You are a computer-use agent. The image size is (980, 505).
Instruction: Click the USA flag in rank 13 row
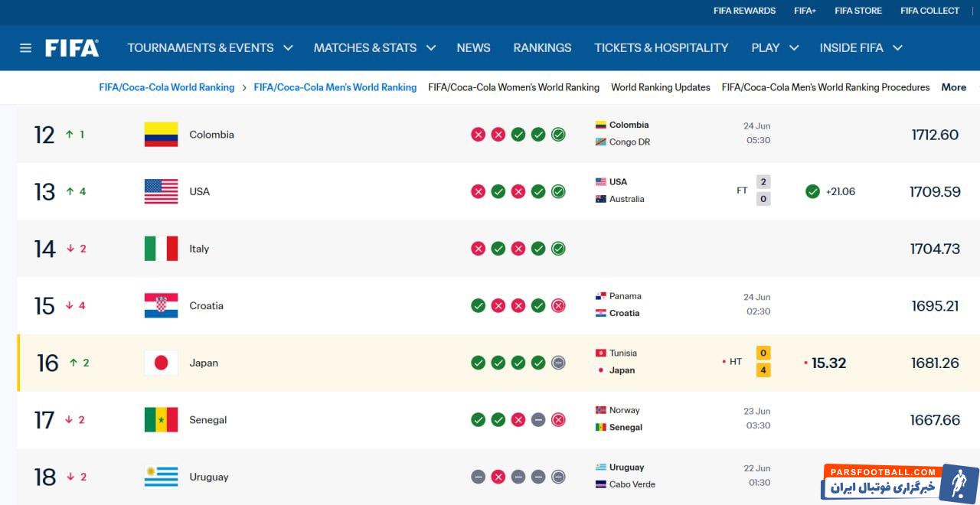point(161,191)
